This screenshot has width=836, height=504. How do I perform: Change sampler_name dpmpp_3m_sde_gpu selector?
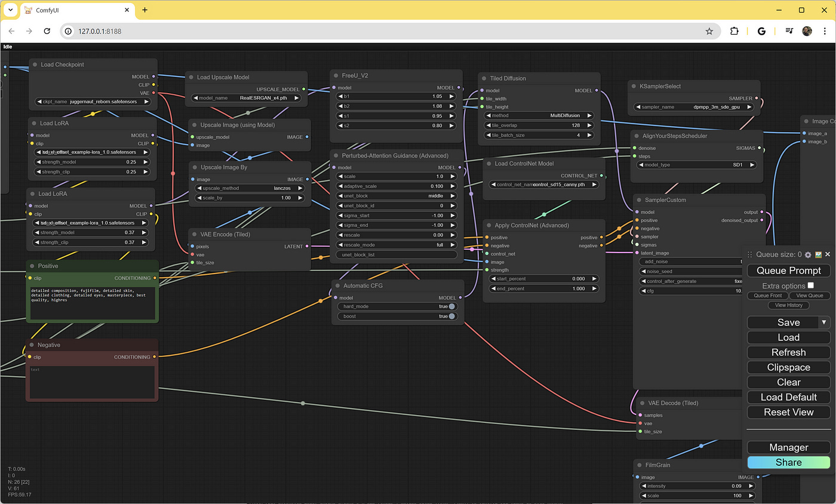point(694,107)
